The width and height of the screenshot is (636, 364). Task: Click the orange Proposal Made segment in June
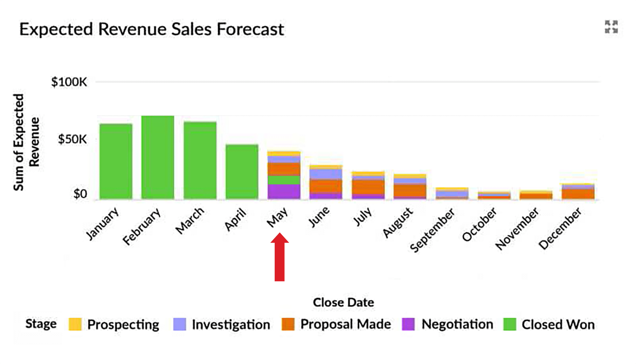[326, 186]
